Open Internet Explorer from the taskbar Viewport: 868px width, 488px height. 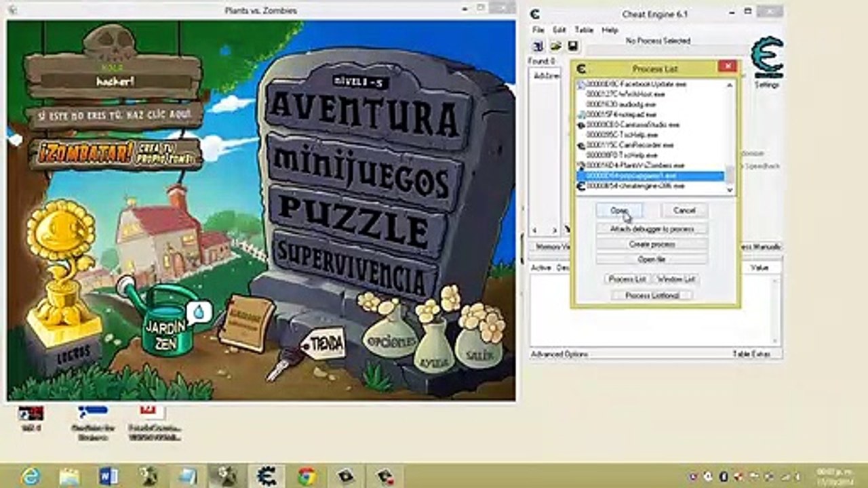(31, 476)
